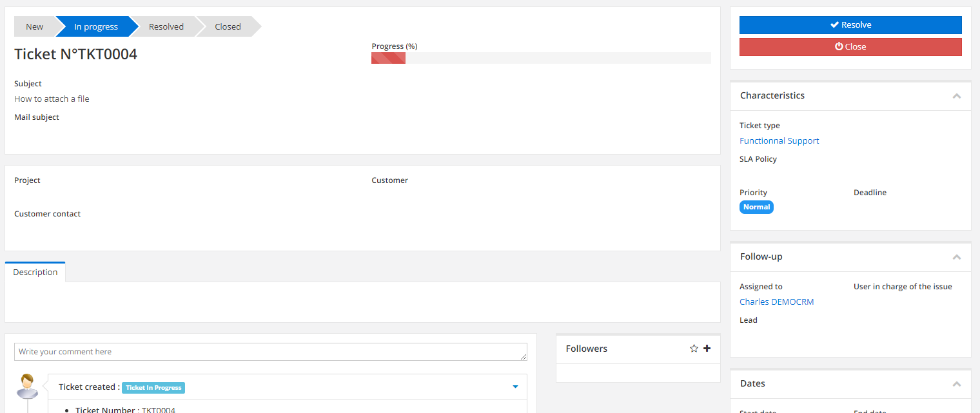Click the Customer contact label
The image size is (980, 413).
(x=48, y=214)
